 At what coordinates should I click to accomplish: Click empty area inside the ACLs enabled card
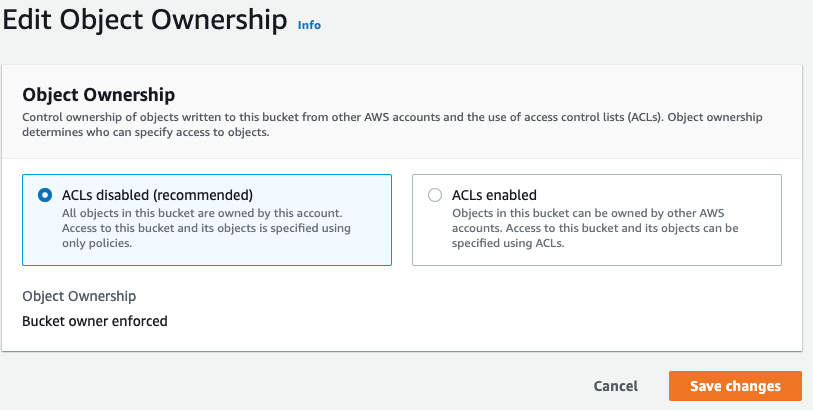(674, 249)
